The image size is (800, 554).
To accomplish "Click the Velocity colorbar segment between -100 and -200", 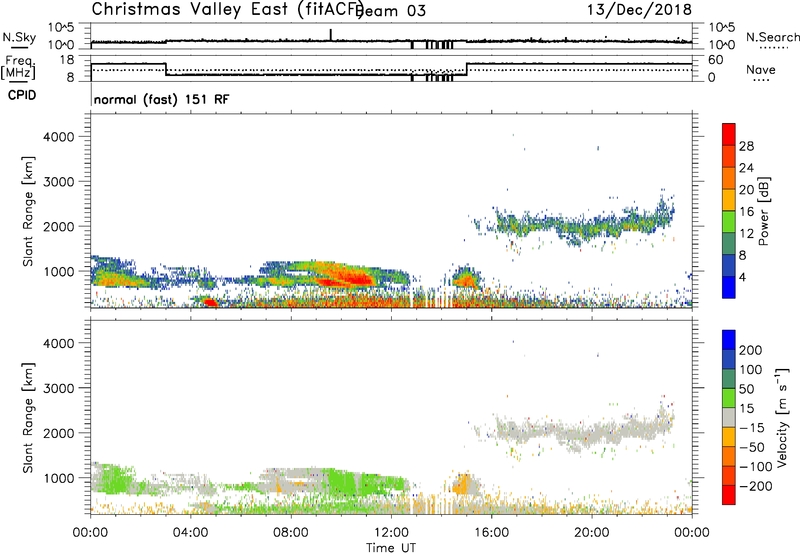I will click(729, 476).
